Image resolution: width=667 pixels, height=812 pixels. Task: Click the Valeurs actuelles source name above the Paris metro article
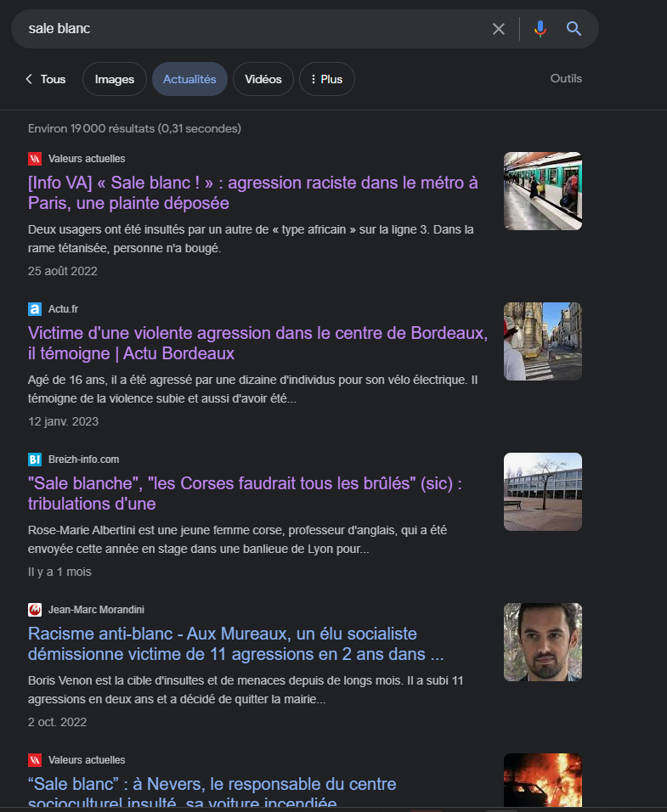[x=87, y=159]
